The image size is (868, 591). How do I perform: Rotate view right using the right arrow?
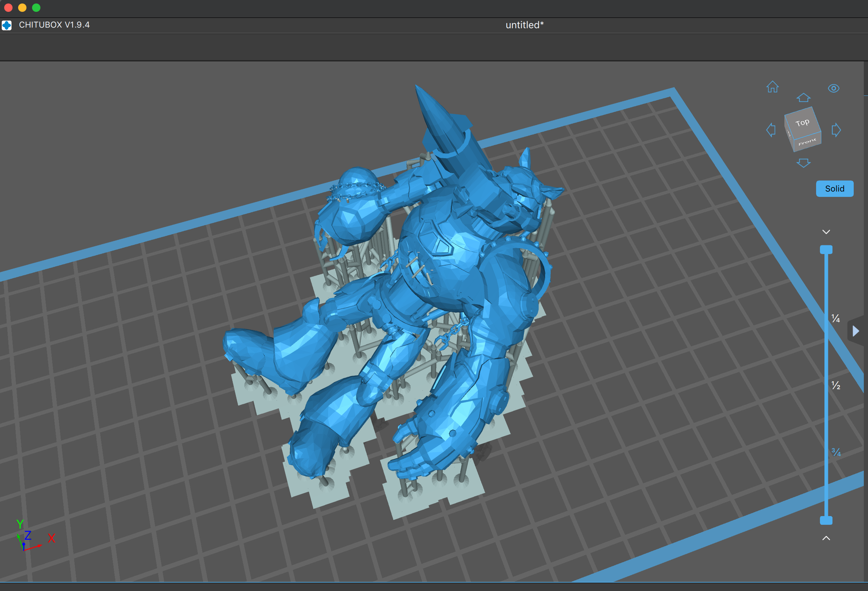tap(836, 130)
